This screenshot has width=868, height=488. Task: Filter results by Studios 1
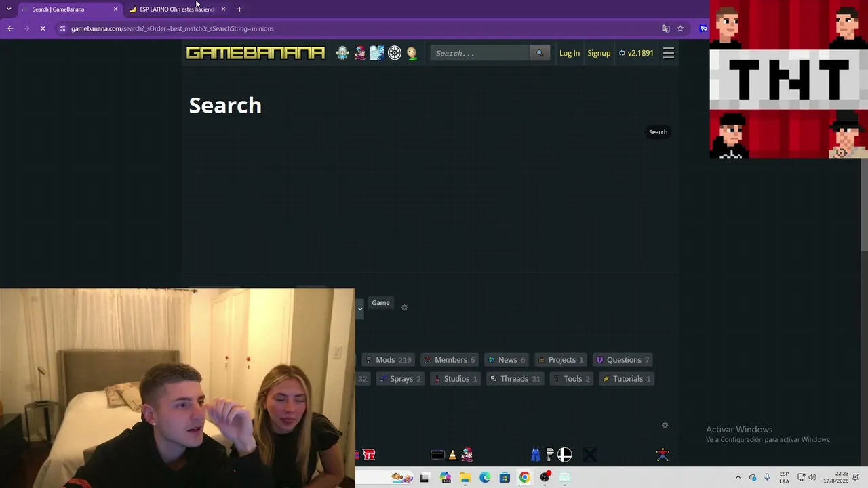tap(455, 379)
